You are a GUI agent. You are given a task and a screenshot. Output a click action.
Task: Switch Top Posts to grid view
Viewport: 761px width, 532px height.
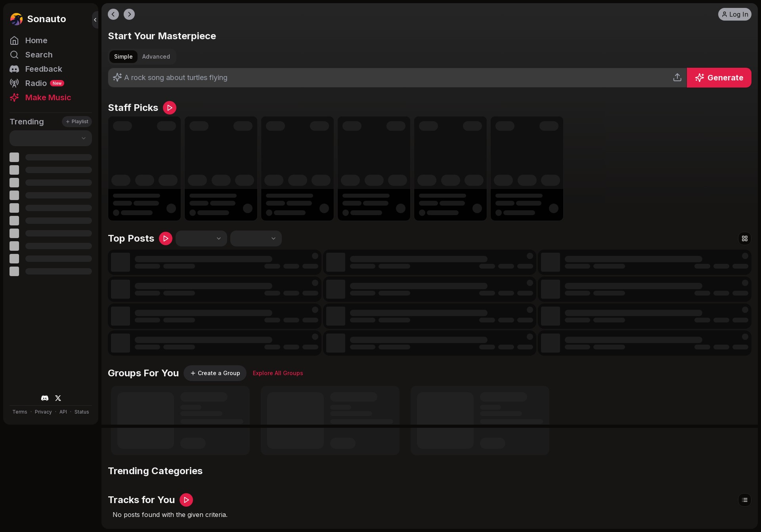[x=744, y=238]
